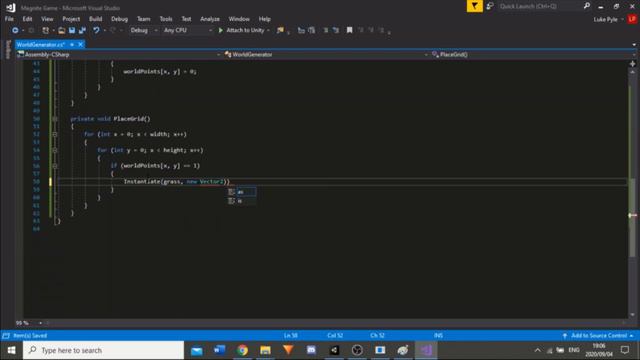Screen dimensions: 640x360
Task: Open Google Chrome from the taskbar
Action: coord(242,350)
